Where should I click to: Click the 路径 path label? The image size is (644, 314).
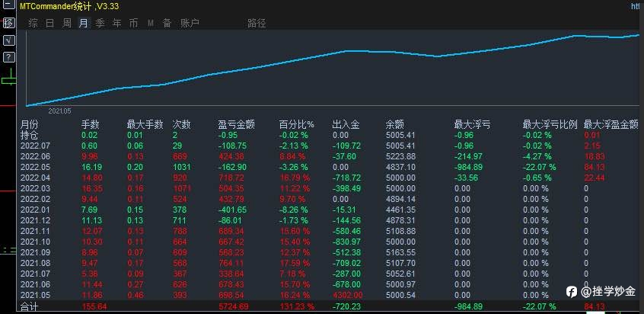257,24
